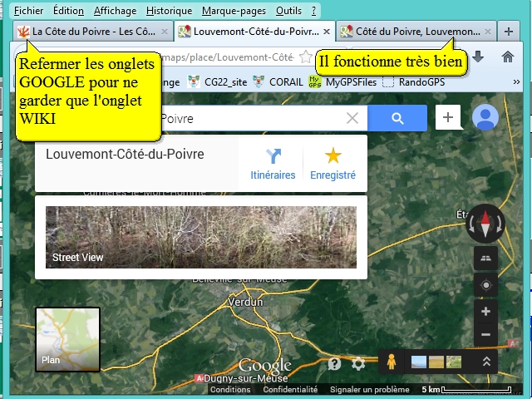Screen dimensions: 532x399
Task: Click the 5 km scale bar
Action: (x=466, y=390)
